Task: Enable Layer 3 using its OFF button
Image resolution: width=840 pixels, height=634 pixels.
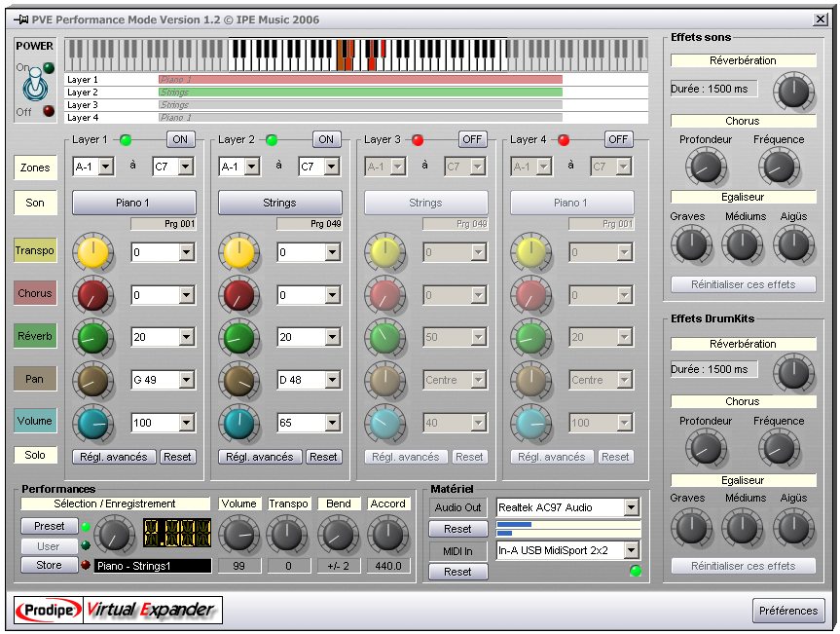Action: coord(472,139)
